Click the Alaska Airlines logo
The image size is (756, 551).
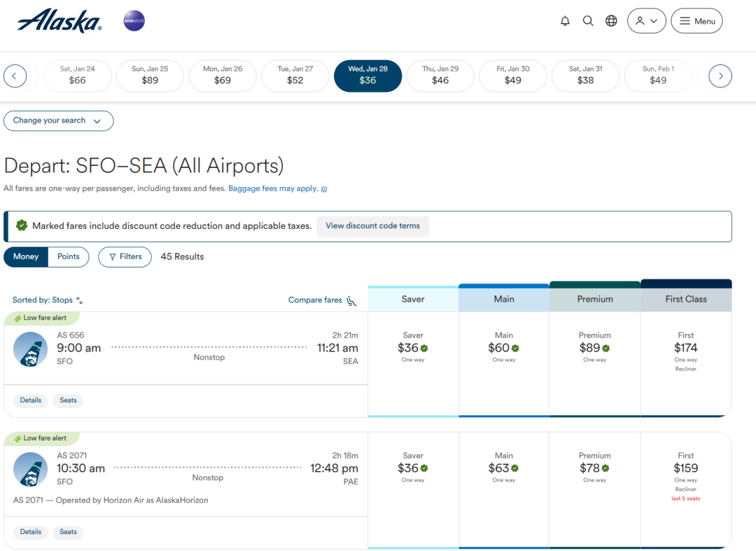(x=59, y=21)
